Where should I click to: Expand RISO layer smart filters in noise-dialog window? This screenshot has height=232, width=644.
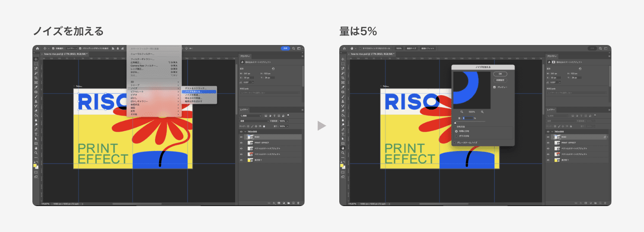[608, 137]
